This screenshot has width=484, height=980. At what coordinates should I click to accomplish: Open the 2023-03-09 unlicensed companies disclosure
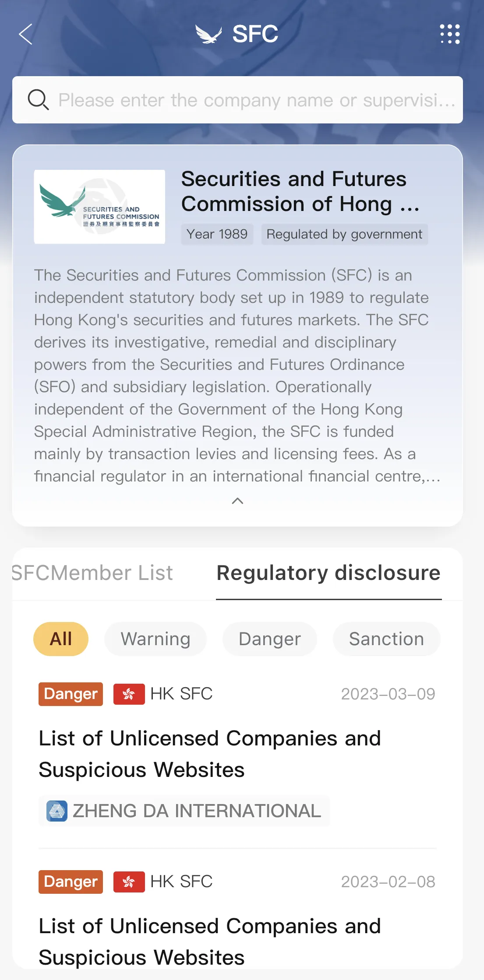tap(209, 754)
